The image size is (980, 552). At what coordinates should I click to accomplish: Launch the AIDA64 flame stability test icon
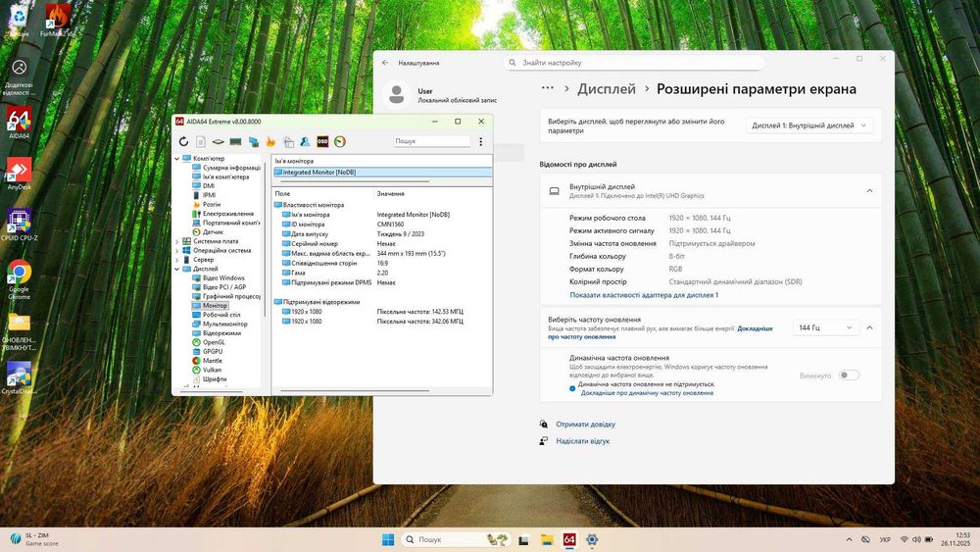[x=270, y=142]
